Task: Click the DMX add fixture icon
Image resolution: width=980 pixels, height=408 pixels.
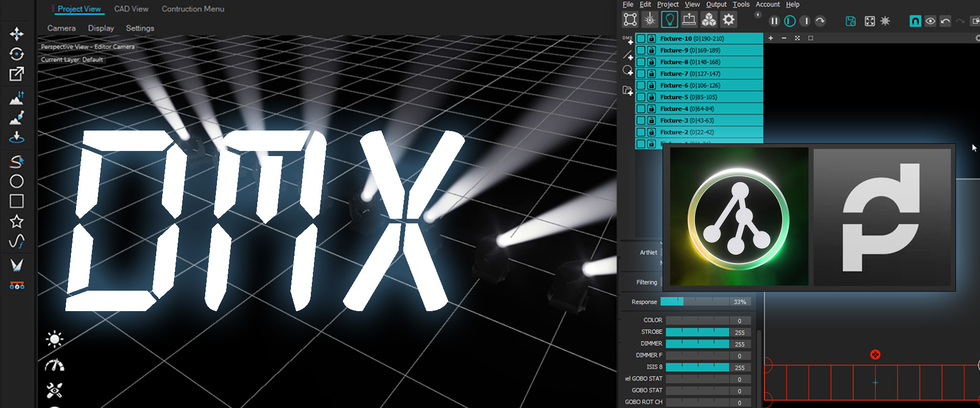Action: point(627,39)
